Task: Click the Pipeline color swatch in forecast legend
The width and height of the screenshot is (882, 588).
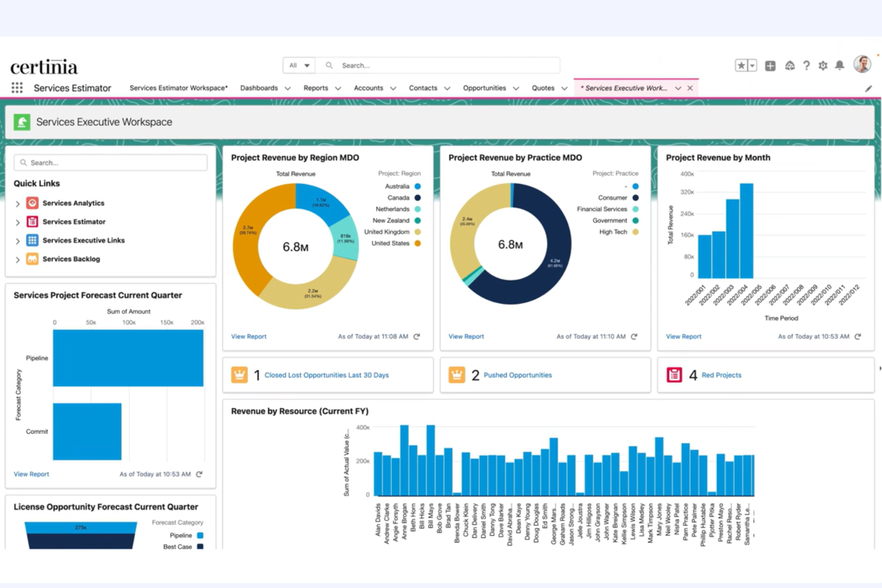Action: (x=199, y=535)
